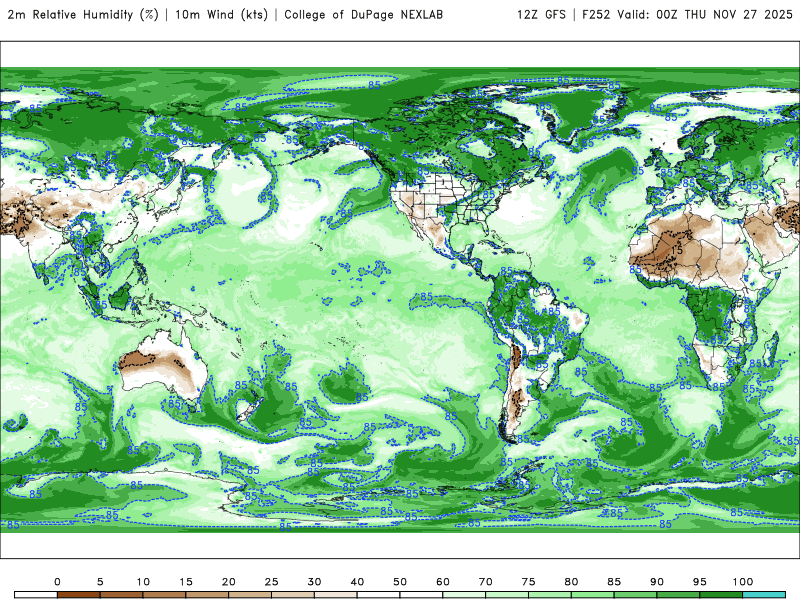Click the "40" color scale label
Viewport: 800px width, 600px height.
(x=357, y=582)
